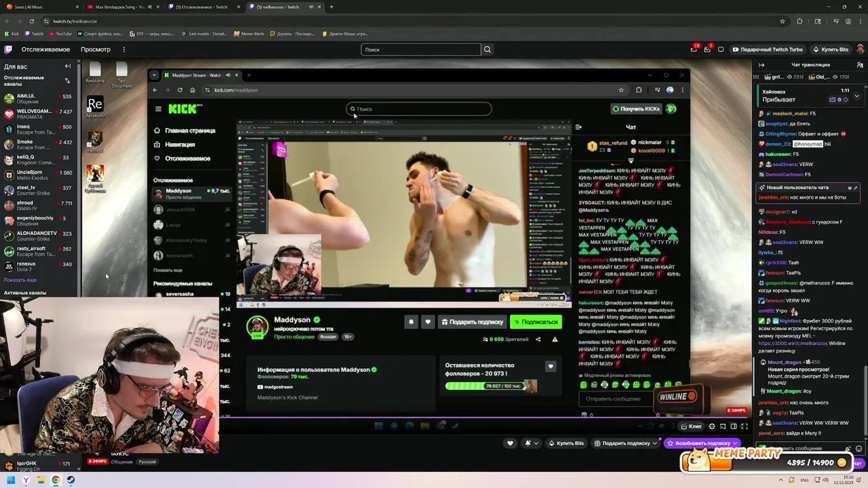
Task: Reload the twitch.tv page
Action: pyautogui.click(x=31, y=21)
